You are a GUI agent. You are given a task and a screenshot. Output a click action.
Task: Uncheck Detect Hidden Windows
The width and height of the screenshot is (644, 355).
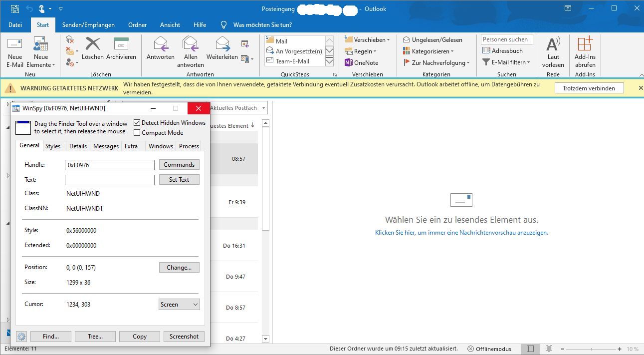tap(137, 123)
